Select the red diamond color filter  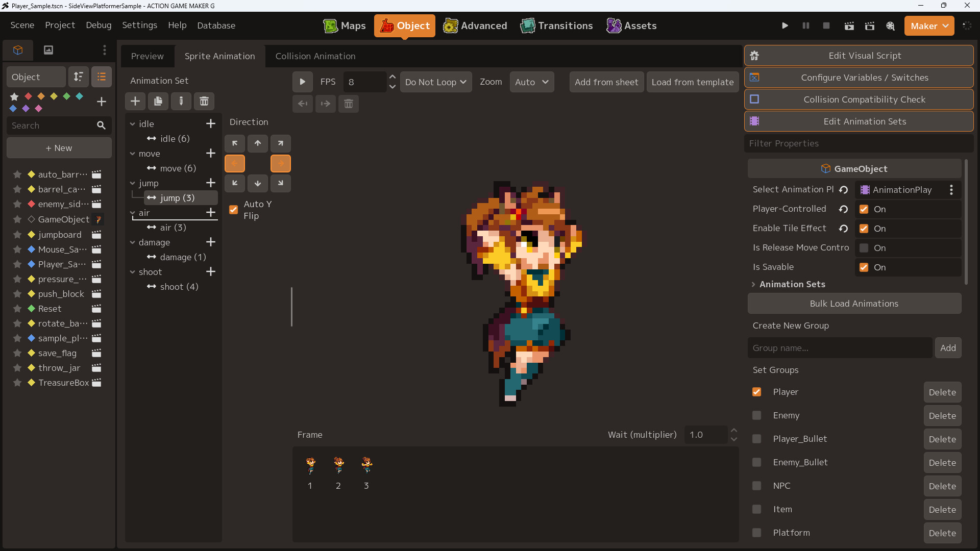(28, 96)
